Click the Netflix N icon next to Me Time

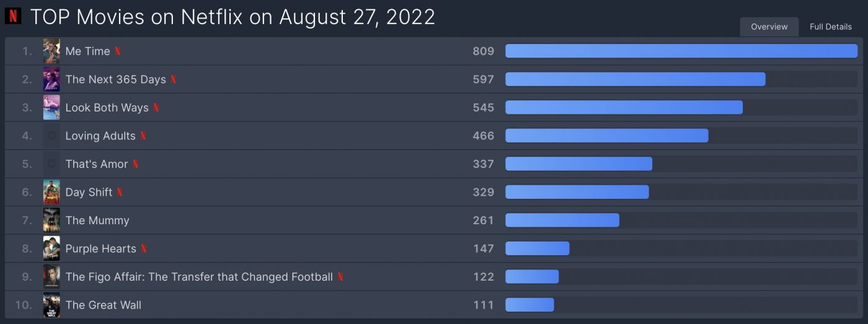pos(118,51)
